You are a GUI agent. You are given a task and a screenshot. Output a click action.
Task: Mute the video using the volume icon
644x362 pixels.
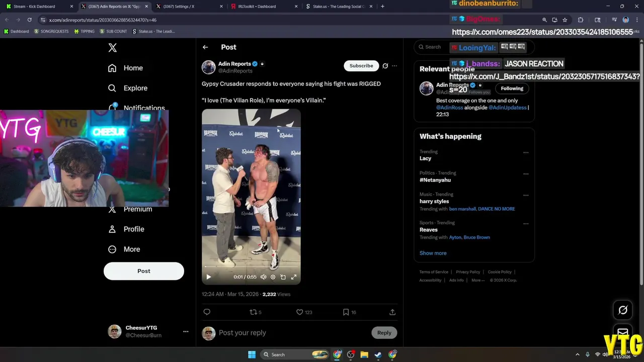(x=263, y=277)
